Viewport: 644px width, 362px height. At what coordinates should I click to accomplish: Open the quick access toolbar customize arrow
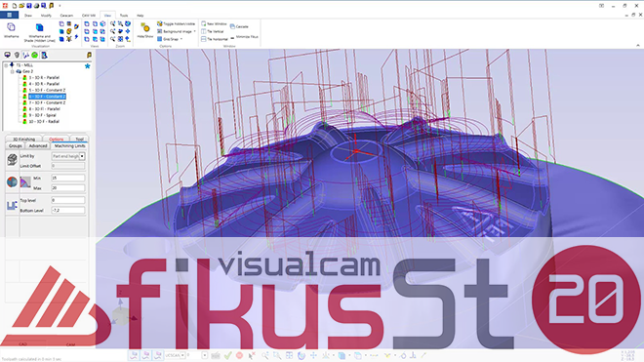tap(60, 6)
